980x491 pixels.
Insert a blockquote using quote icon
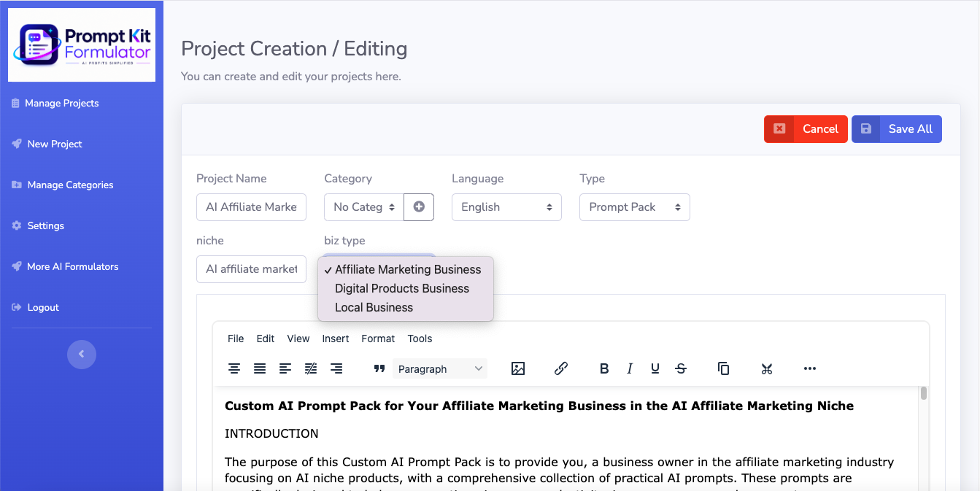[x=379, y=368]
